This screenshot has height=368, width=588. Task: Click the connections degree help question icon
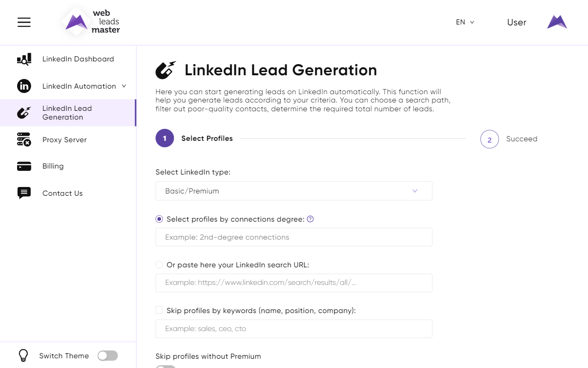(x=310, y=219)
